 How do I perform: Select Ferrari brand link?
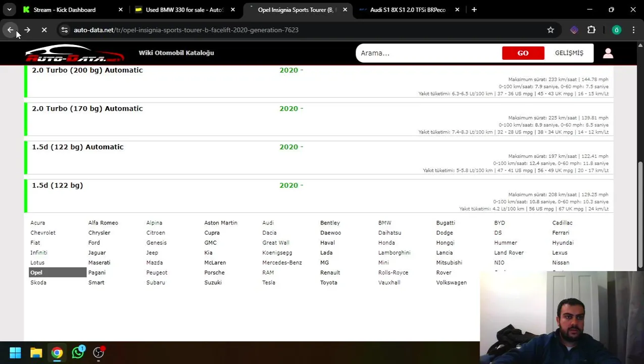(x=561, y=233)
